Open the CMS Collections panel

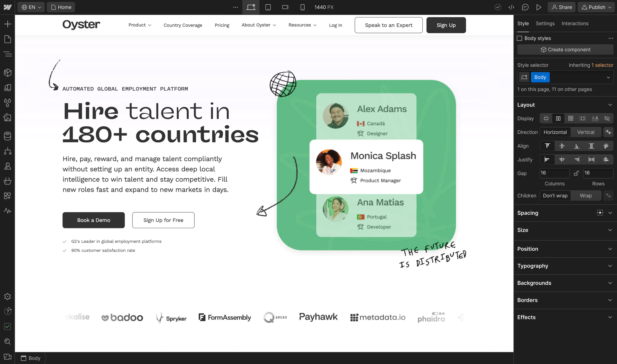click(7, 136)
